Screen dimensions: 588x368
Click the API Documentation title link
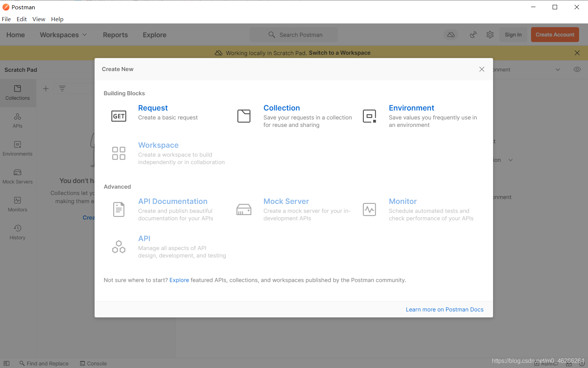[173, 201]
